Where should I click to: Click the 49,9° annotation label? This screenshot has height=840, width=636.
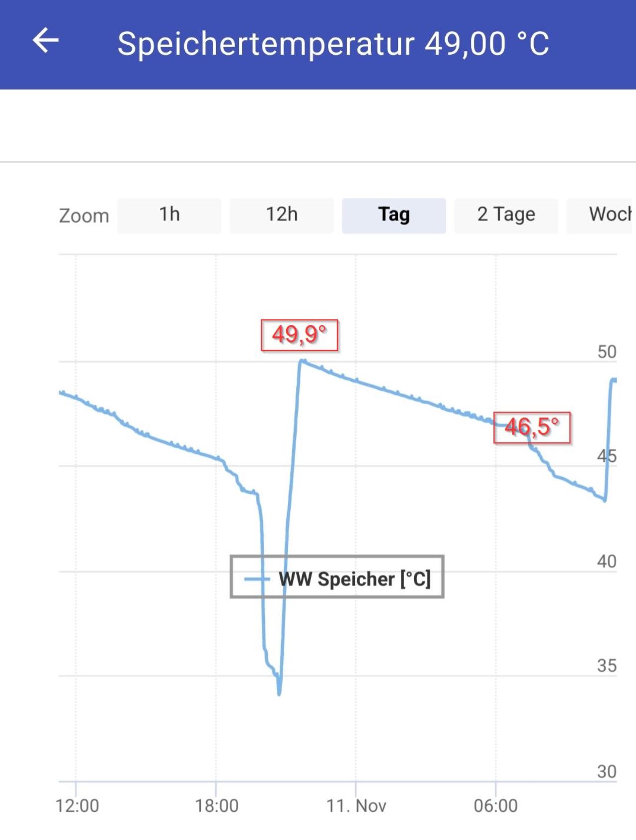coord(299,335)
